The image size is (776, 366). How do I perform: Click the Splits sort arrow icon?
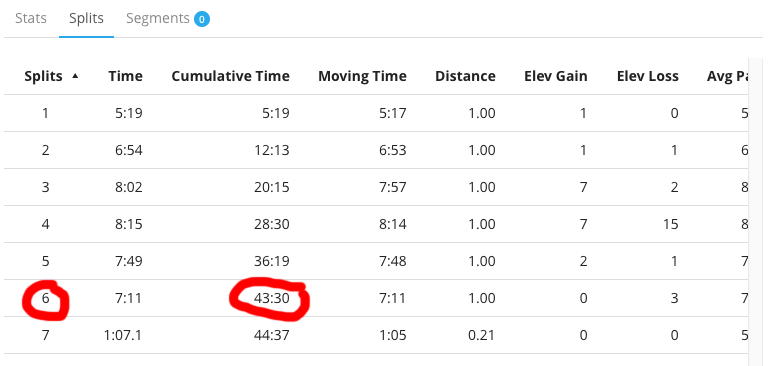coord(75,76)
